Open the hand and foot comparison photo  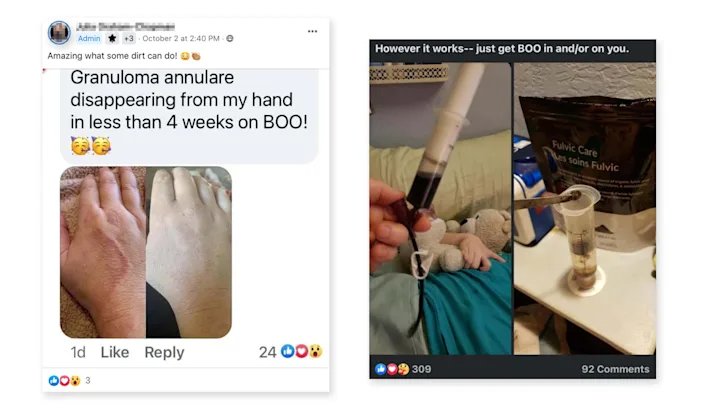tap(146, 252)
